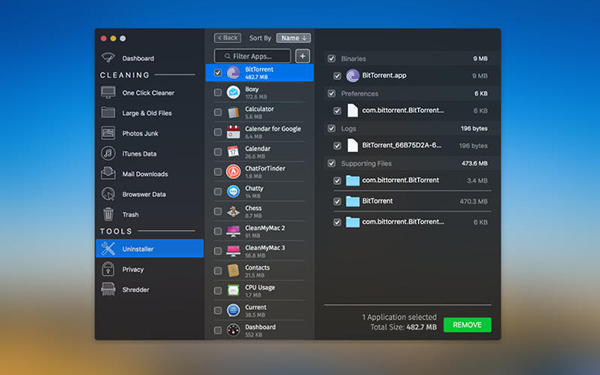Check the Boxy application checkbox
Image resolution: width=600 pixels, height=375 pixels.
(218, 92)
